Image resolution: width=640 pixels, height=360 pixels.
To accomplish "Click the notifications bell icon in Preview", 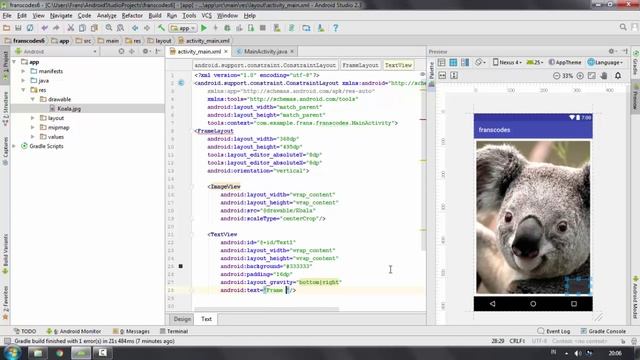I will point(618,76).
